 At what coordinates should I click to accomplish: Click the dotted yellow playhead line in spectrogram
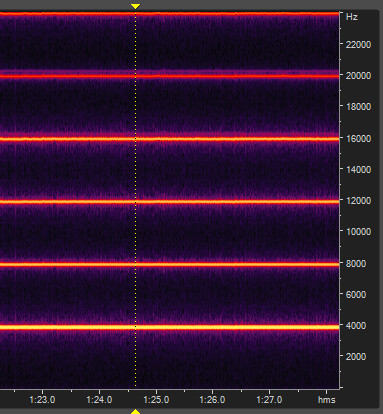pos(135,200)
